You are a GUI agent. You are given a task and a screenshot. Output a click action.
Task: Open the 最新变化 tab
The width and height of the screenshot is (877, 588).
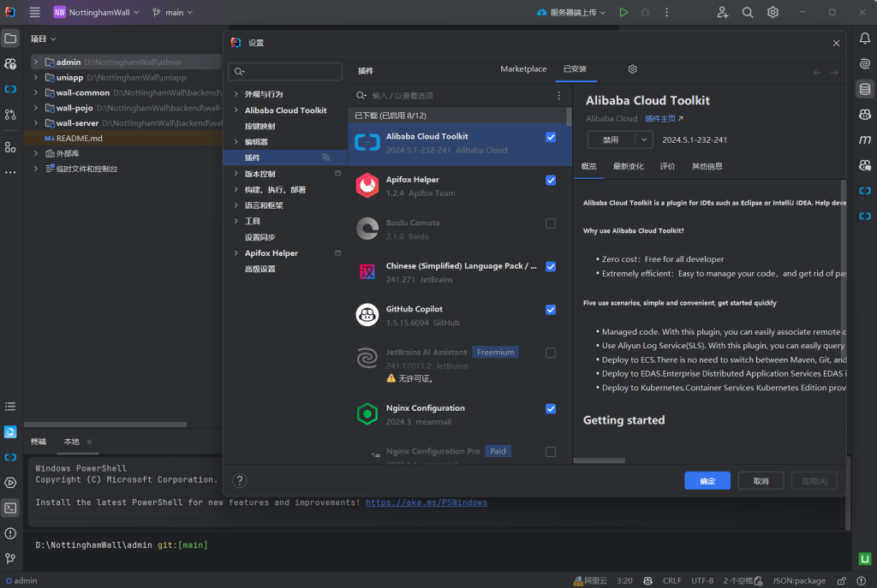pyautogui.click(x=628, y=166)
